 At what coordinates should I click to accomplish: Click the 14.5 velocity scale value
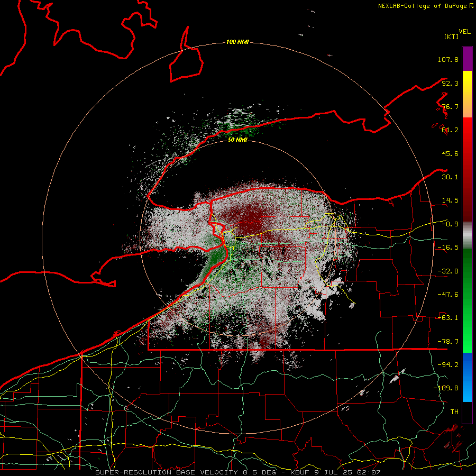(450, 200)
